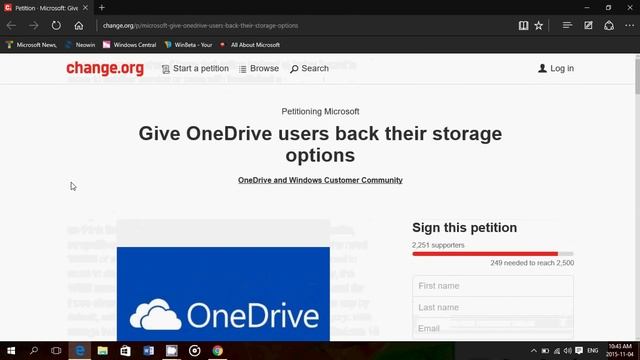Viewport: 640px width, 360px height.
Task: Open OneDrive and Windows Customer Community link
Action: (x=320, y=180)
